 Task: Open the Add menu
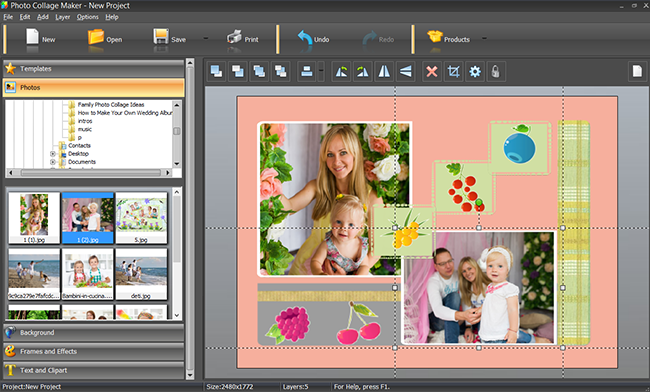(43, 17)
